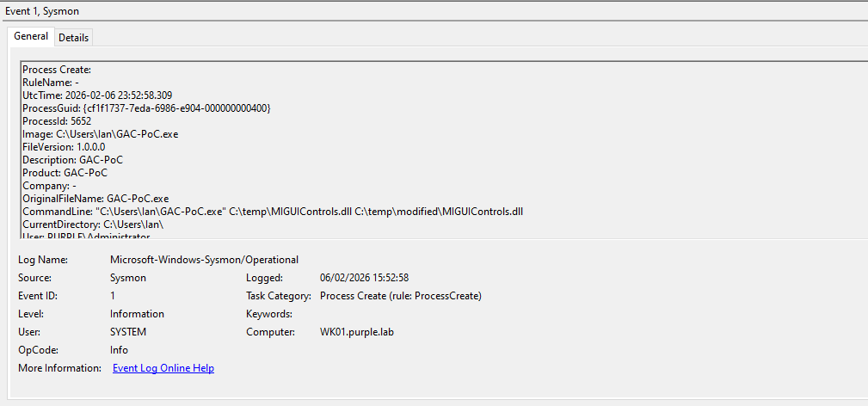The image size is (868, 406).
Task: Click the ProcessId 5652 line
Action: click(x=57, y=121)
